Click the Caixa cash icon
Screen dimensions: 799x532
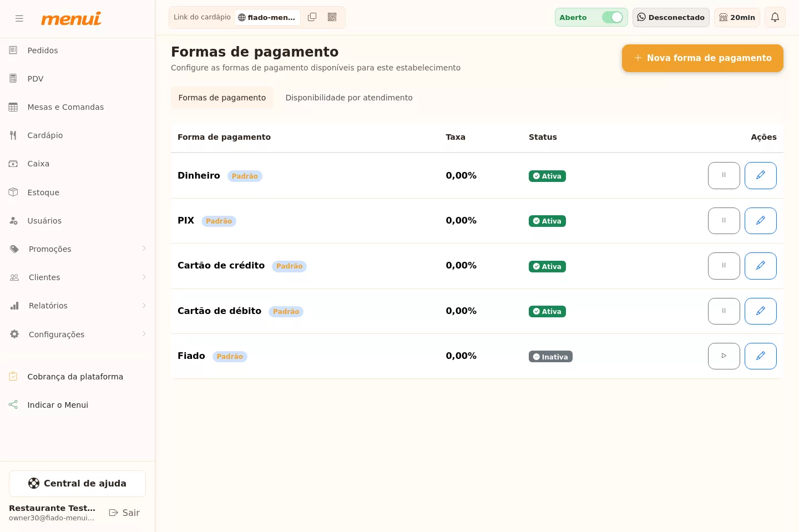coord(13,164)
